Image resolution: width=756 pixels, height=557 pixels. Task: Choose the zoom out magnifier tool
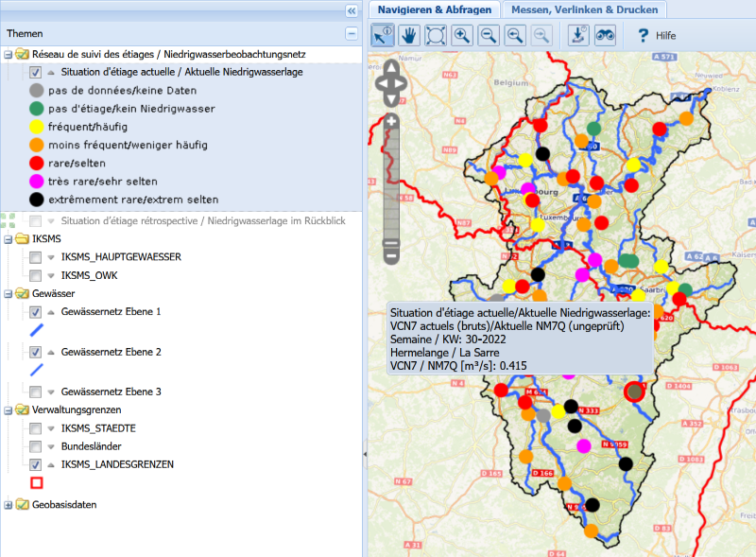point(489,35)
